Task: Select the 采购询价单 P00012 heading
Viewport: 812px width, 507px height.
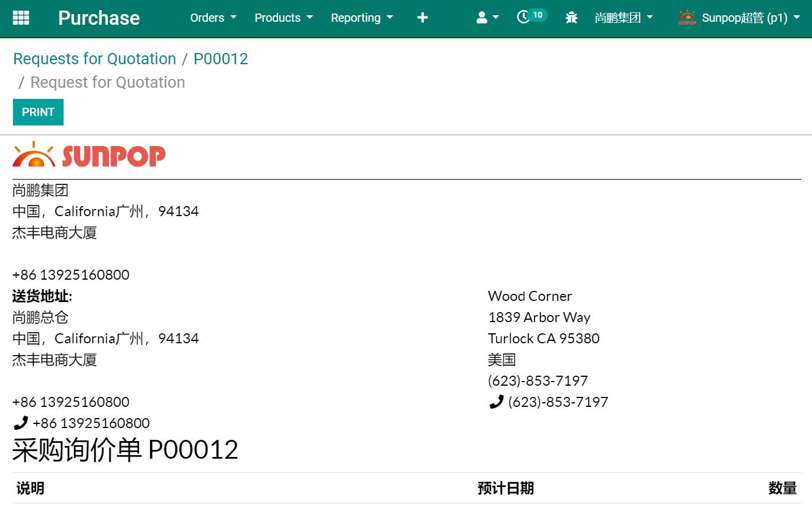Action: [x=125, y=450]
